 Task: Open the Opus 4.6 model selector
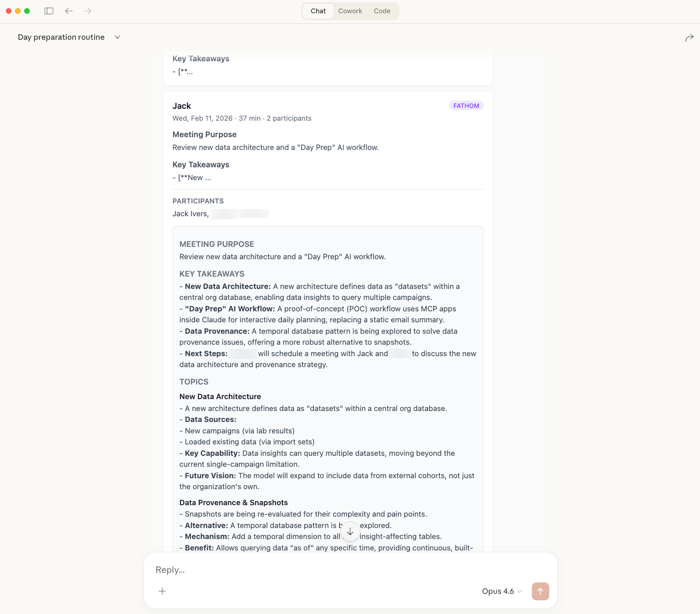pos(502,591)
